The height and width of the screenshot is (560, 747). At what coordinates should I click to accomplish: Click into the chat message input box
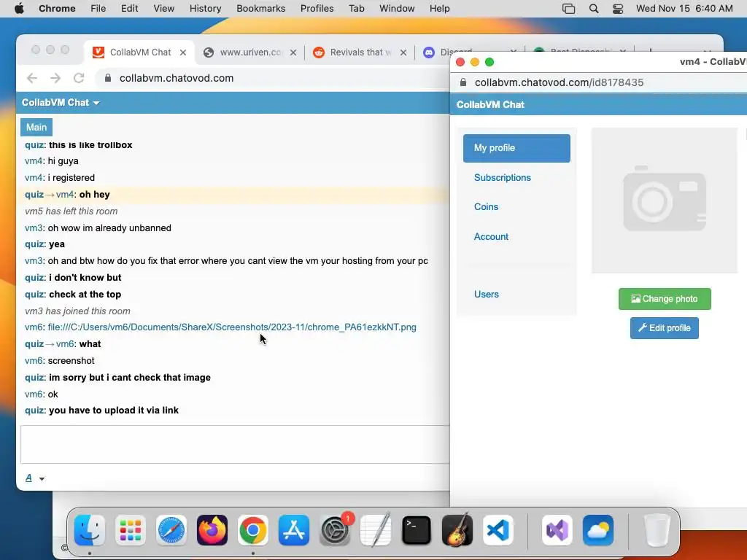point(235,444)
